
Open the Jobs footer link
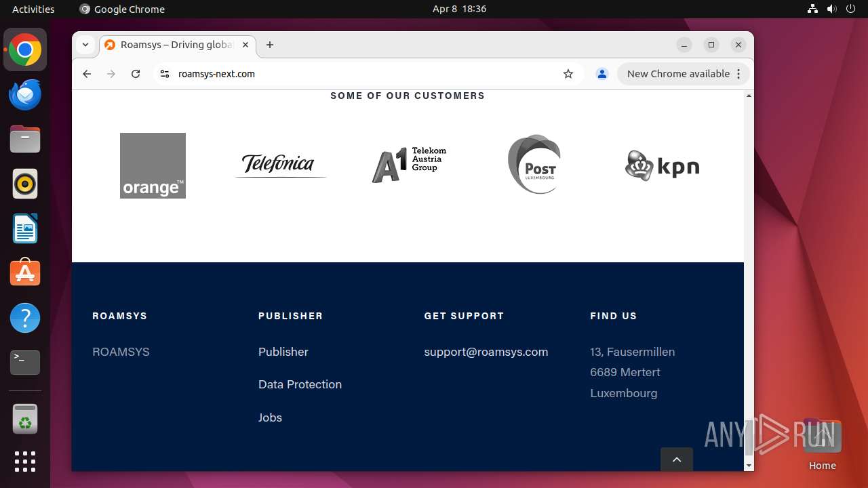tap(270, 418)
